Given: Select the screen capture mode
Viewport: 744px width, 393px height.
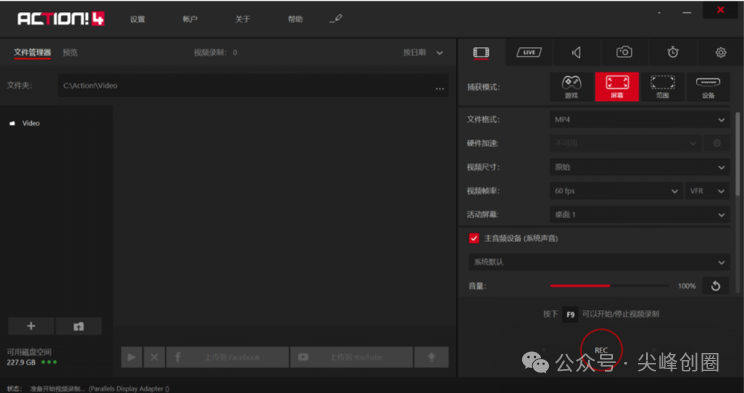Looking at the screenshot, I should [x=617, y=87].
